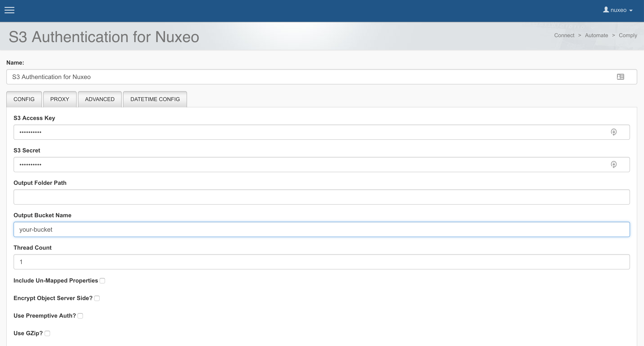Click the contact card icon in Name field
Viewport: 644px width, 346px height.
pos(620,77)
